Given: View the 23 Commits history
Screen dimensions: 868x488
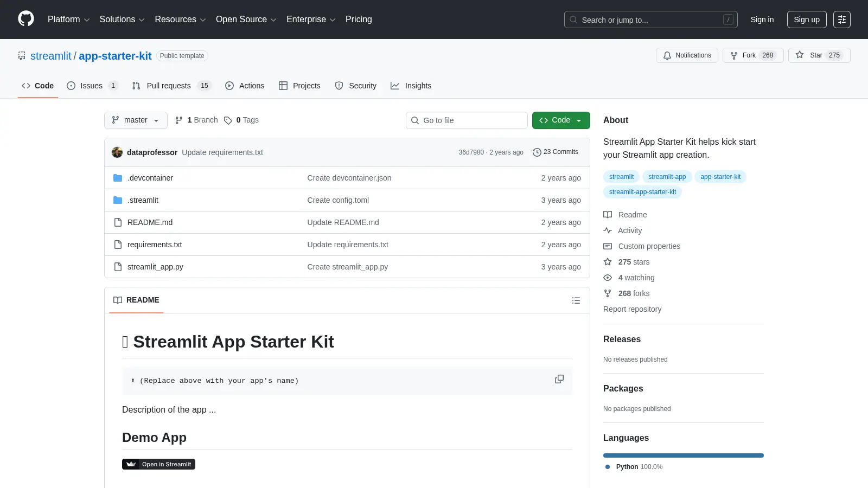Looking at the screenshot, I should [x=556, y=152].
